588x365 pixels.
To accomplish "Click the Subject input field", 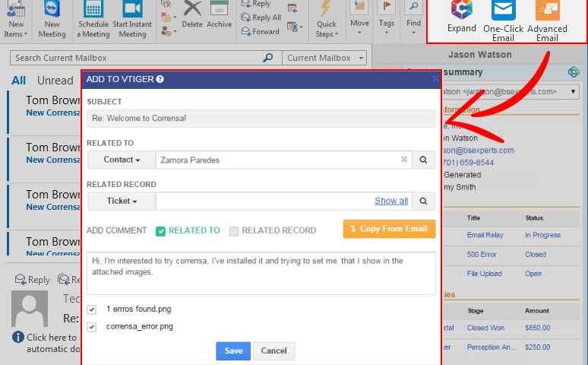I will (261, 119).
